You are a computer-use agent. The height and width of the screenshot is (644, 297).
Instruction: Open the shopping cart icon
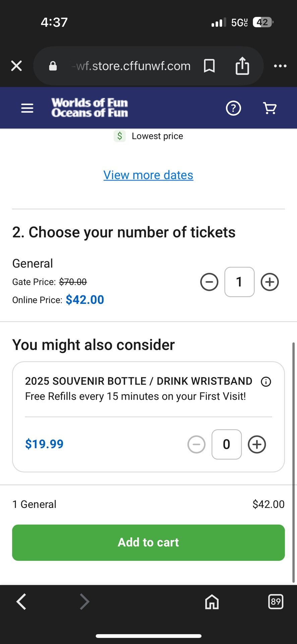click(x=270, y=108)
